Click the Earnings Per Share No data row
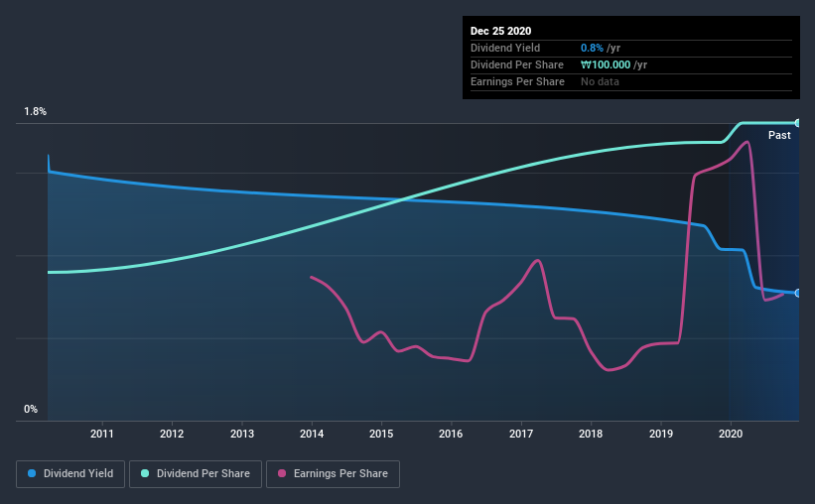 coord(631,81)
